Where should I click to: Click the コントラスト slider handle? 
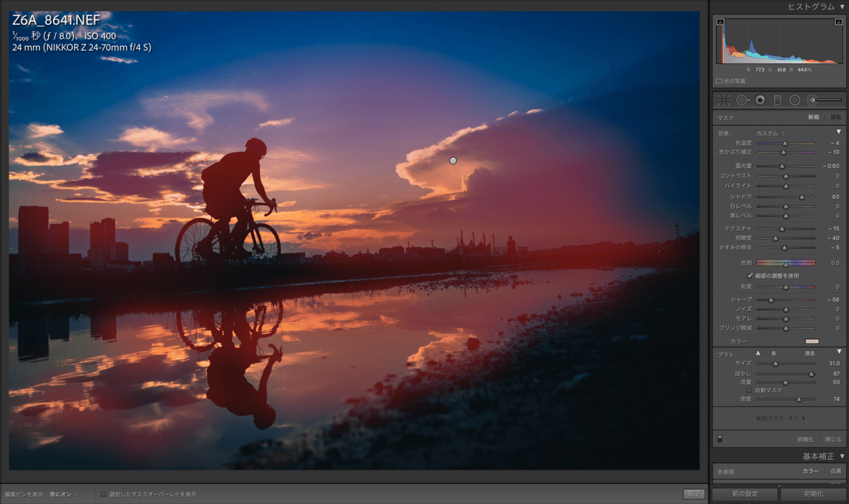point(786,175)
